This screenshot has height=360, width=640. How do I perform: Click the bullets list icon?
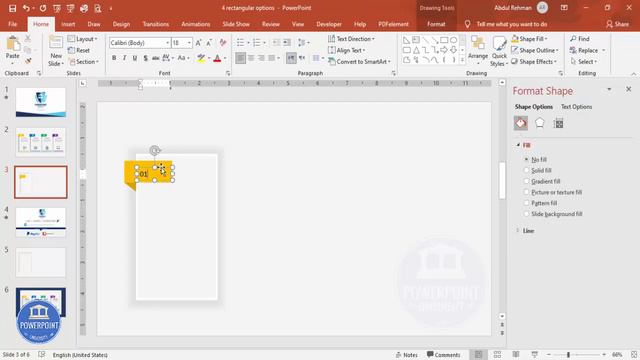[x=240, y=42]
